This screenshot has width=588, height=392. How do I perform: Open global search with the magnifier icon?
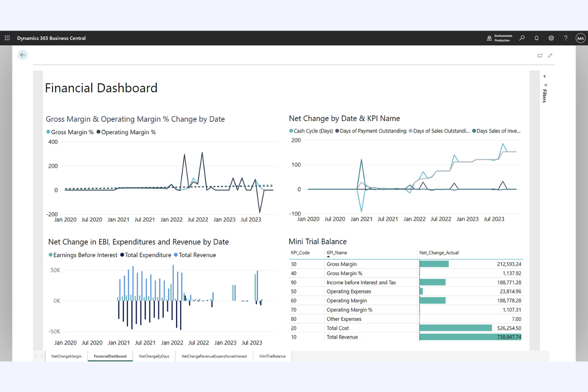click(x=522, y=38)
